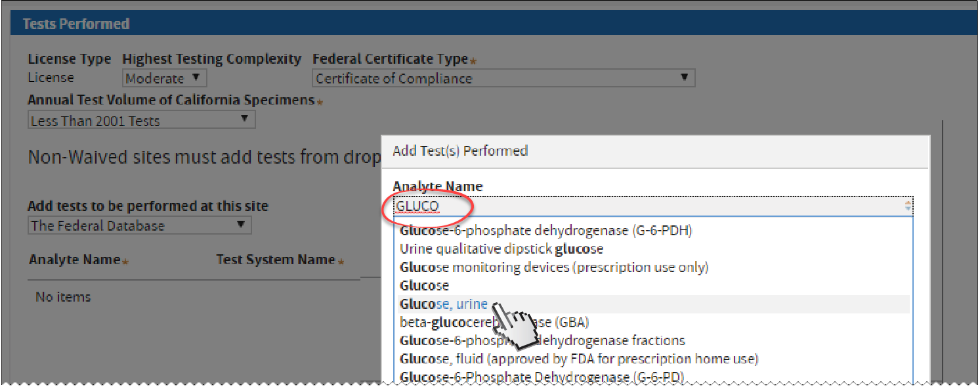The height and width of the screenshot is (389, 980).
Task: Click the Add Test(s) Performed dialog title
Action: (x=460, y=150)
